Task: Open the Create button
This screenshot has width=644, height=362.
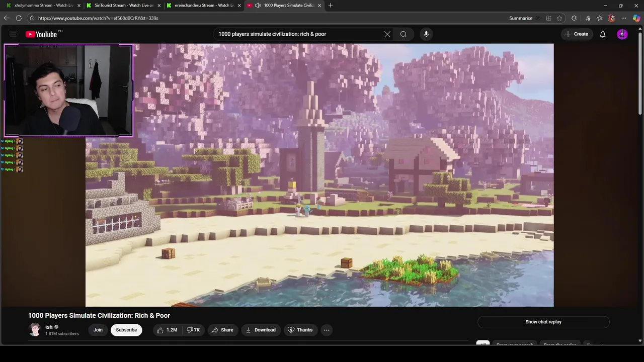Action: pos(577,34)
